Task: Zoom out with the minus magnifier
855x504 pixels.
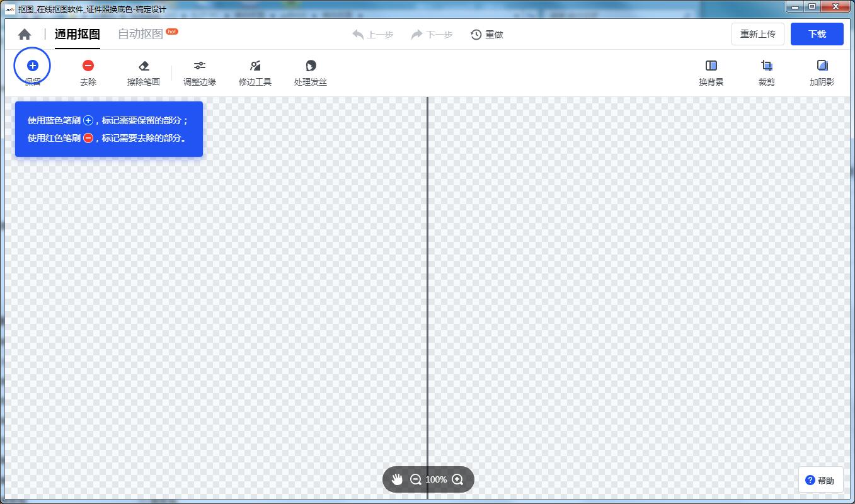Action: tap(416, 479)
